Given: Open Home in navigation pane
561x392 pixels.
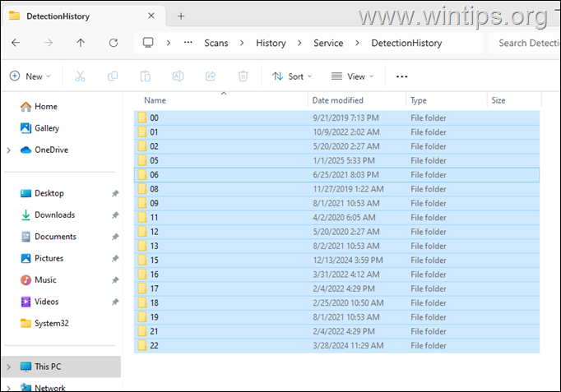Looking at the screenshot, I should point(46,107).
